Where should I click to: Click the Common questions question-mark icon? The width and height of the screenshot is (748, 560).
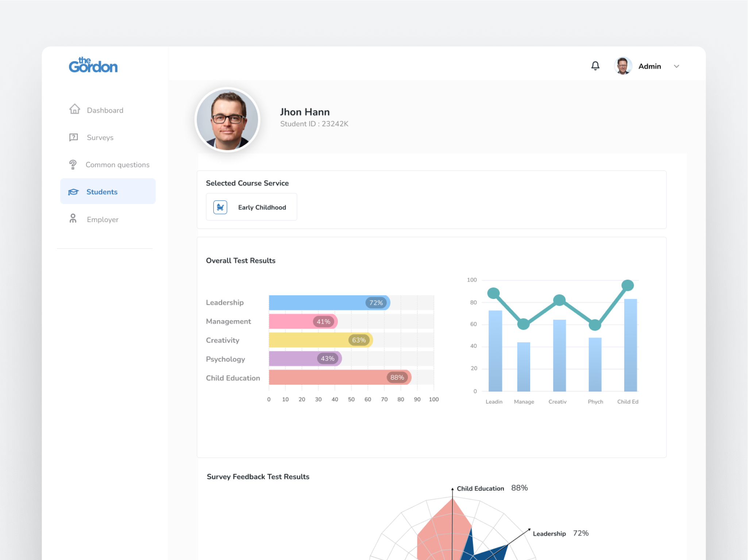pos(73,164)
